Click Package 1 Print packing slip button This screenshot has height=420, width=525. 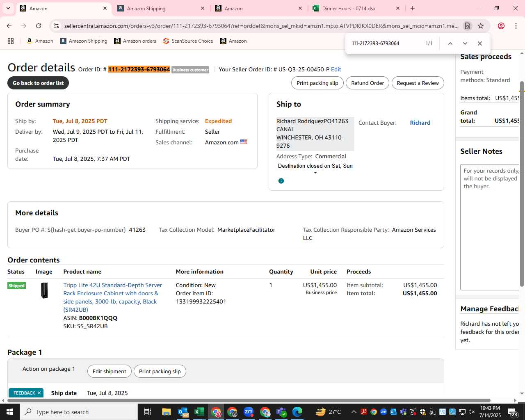point(160,371)
